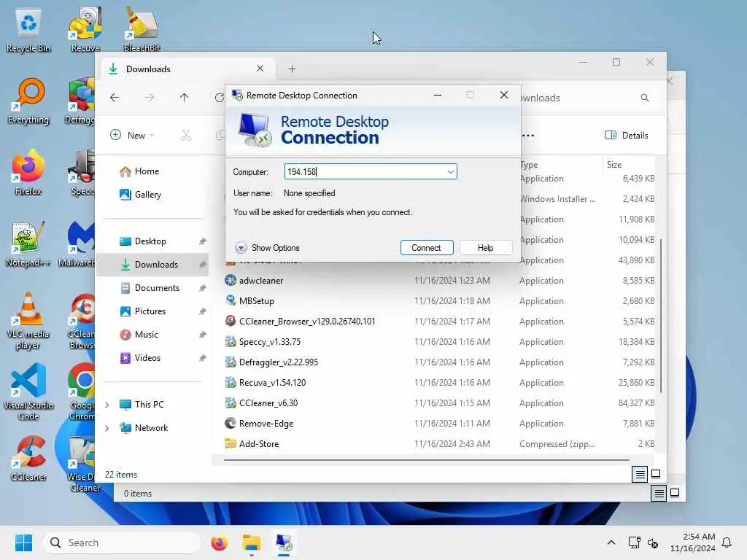Viewport: 747px width, 560px height.
Task: Click Help in Remote Desktop dialog
Action: pos(485,248)
